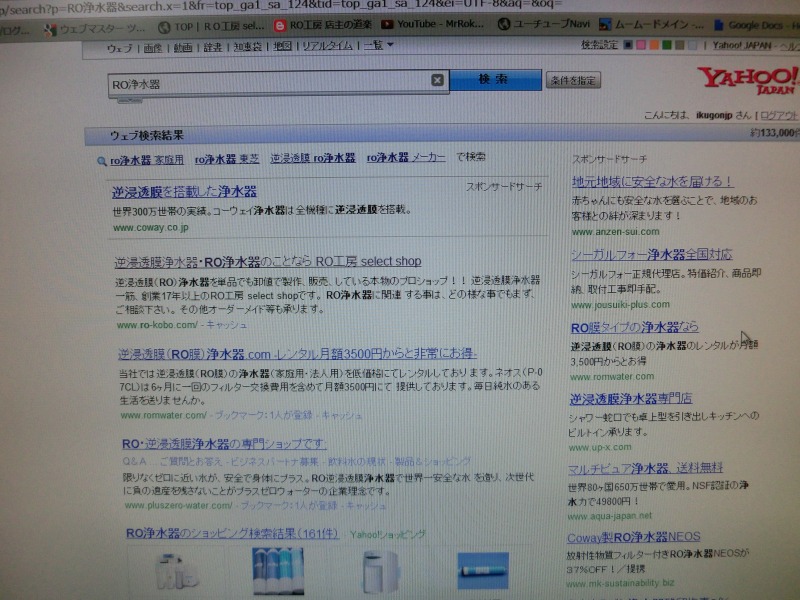
Task: Open sponsored result 逆浸透膜を搭載した浄水器
Action: coord(184,191)
